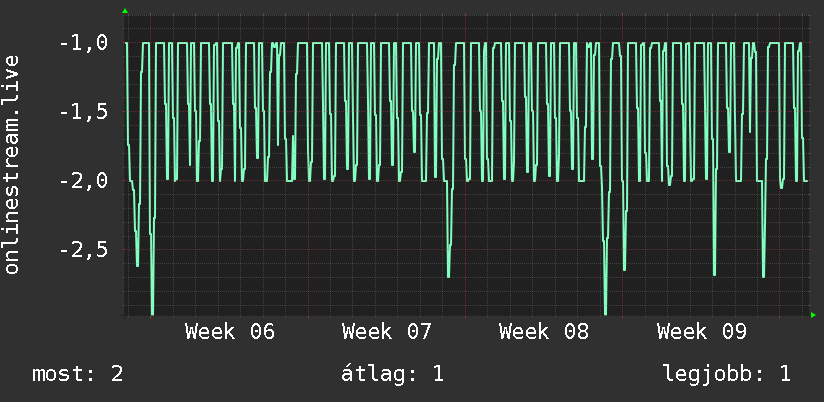Viewport: 824px width, 402px height.
Task: Click the 'Week 09' x-axis label
Action: click(702, 332)
